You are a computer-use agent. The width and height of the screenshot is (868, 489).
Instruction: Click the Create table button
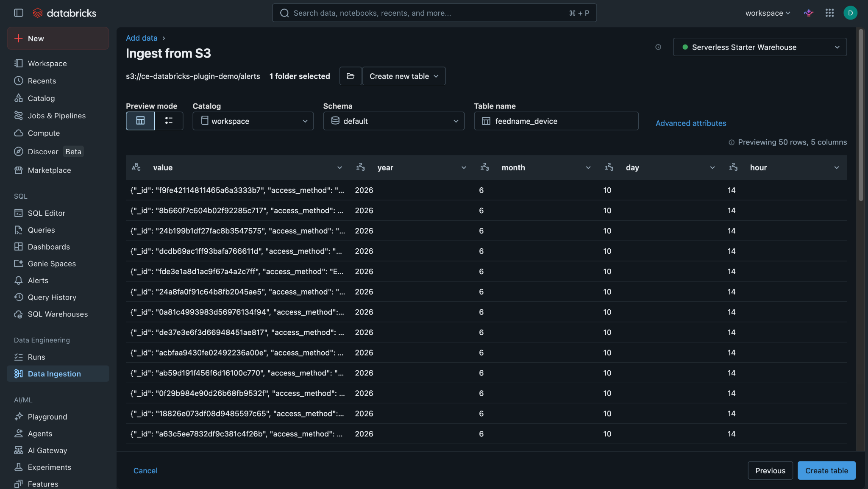coord(826,470)
